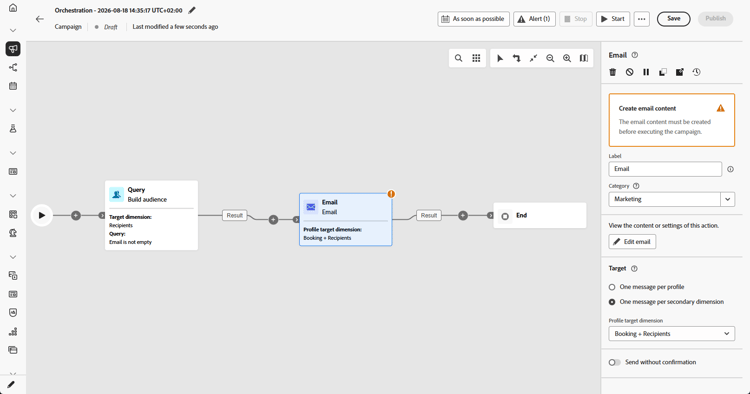Click the Save button

pyautogui.click(x=673, y=19)
